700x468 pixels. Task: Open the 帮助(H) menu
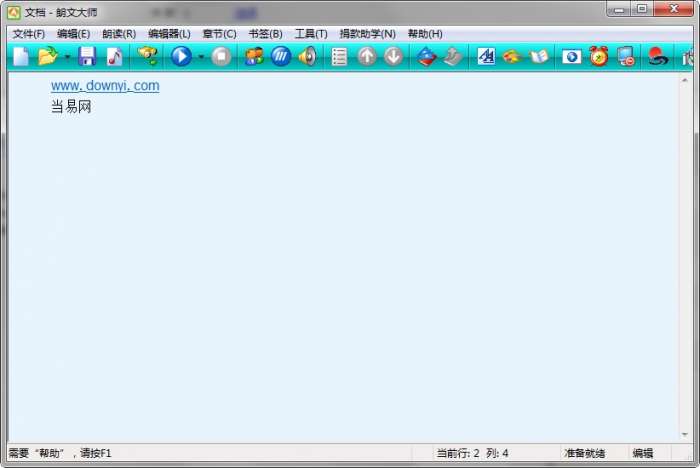click(425, 34)
